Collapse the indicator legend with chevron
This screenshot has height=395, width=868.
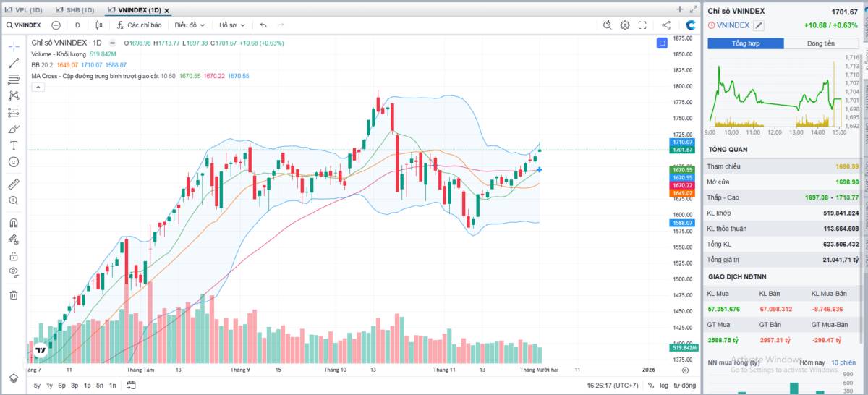pos(38,87)
